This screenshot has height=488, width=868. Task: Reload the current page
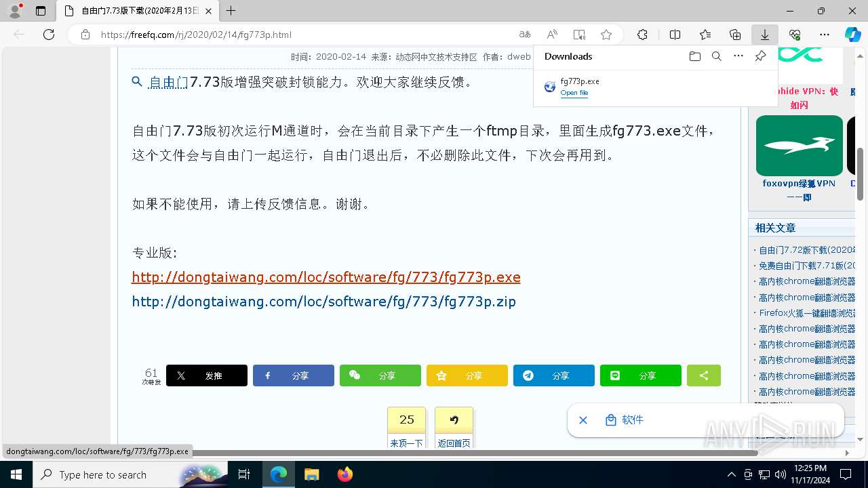pos(49,35)
